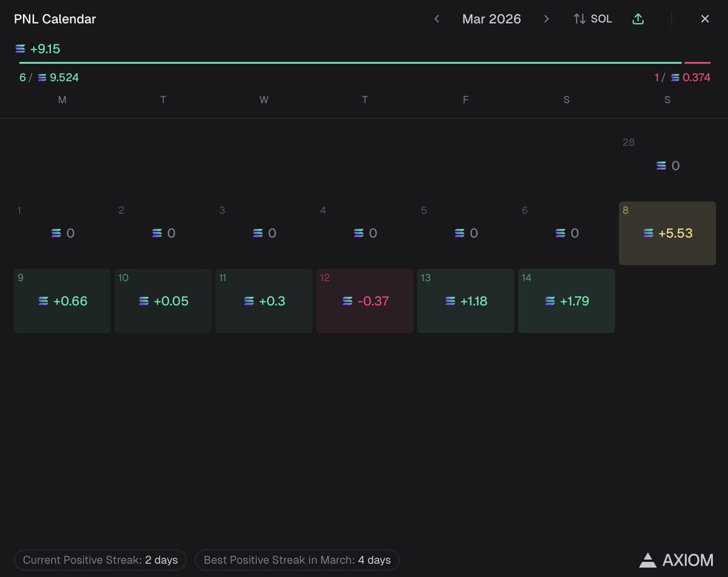Click the red loss portion of progress bar
Viewport: 728px width, 577px height.
tap(697, 62)
